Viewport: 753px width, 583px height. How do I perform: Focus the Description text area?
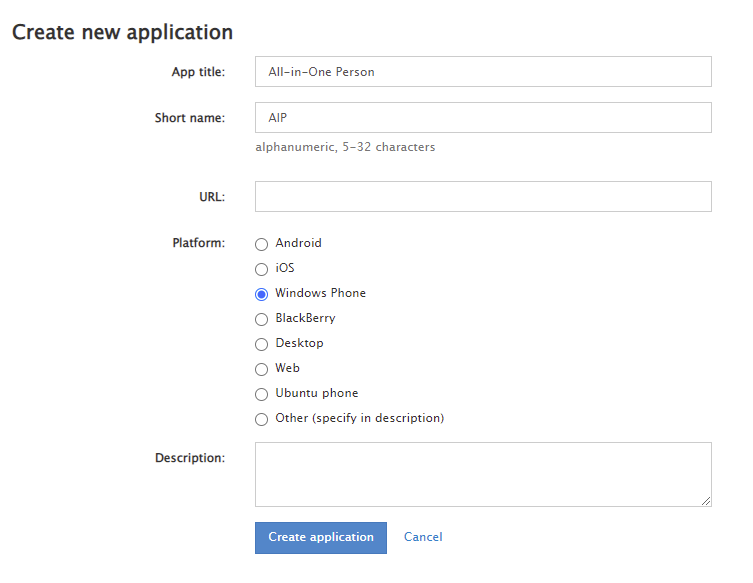[x=483, y=474]
